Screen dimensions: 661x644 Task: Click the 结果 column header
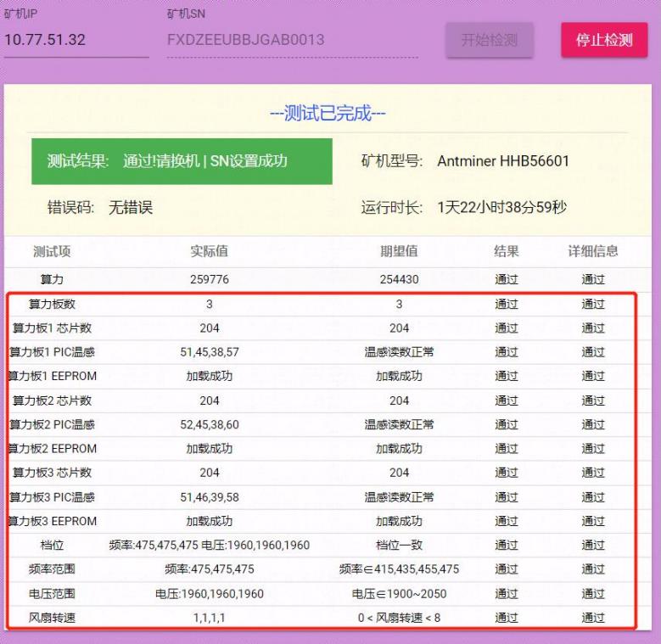tap(507, 251)
